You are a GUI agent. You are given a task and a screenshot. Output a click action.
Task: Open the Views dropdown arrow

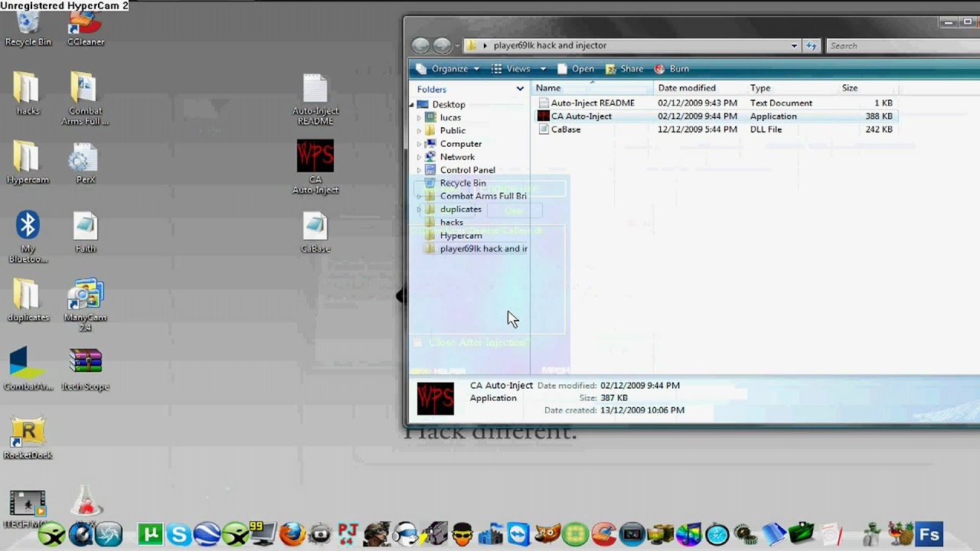543,69
